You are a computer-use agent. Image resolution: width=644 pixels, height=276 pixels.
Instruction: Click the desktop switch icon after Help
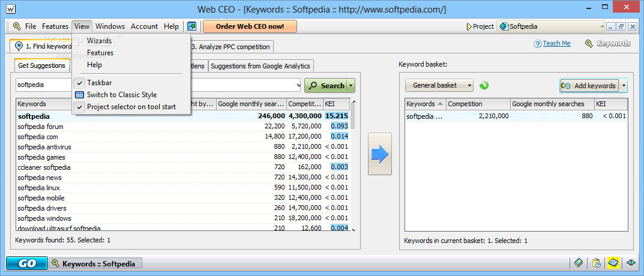click(x=192, y=26)
